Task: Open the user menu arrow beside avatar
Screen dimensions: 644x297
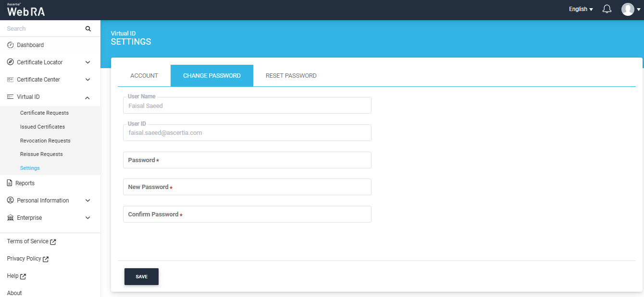Action: click(x=639, y=10)
